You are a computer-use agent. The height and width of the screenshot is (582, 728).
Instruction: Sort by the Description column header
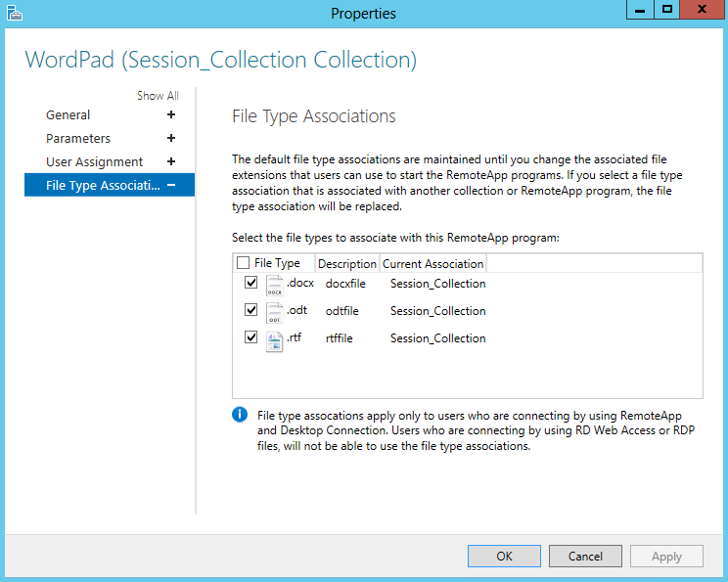pyautogui.click(x=346, y=264)
